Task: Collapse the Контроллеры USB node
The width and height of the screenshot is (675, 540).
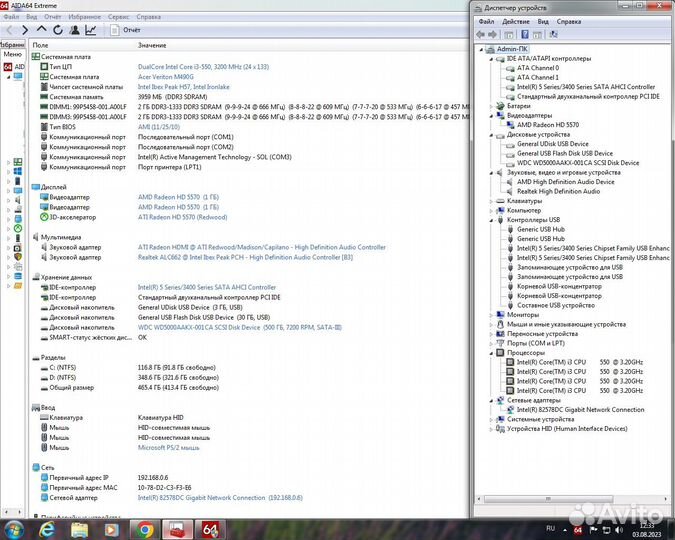Action: click(x=491, y=220)
